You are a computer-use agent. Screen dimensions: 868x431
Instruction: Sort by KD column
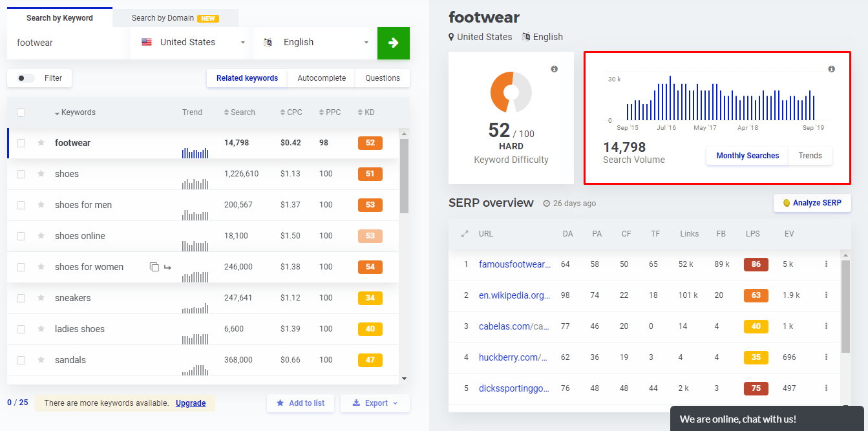pyautogui.click(x=366, y=112)
